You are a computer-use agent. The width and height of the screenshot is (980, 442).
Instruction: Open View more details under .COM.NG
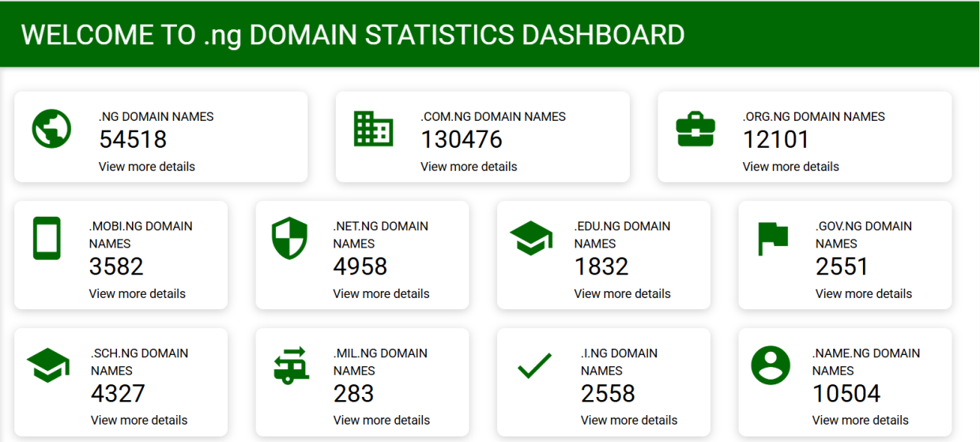469,167
